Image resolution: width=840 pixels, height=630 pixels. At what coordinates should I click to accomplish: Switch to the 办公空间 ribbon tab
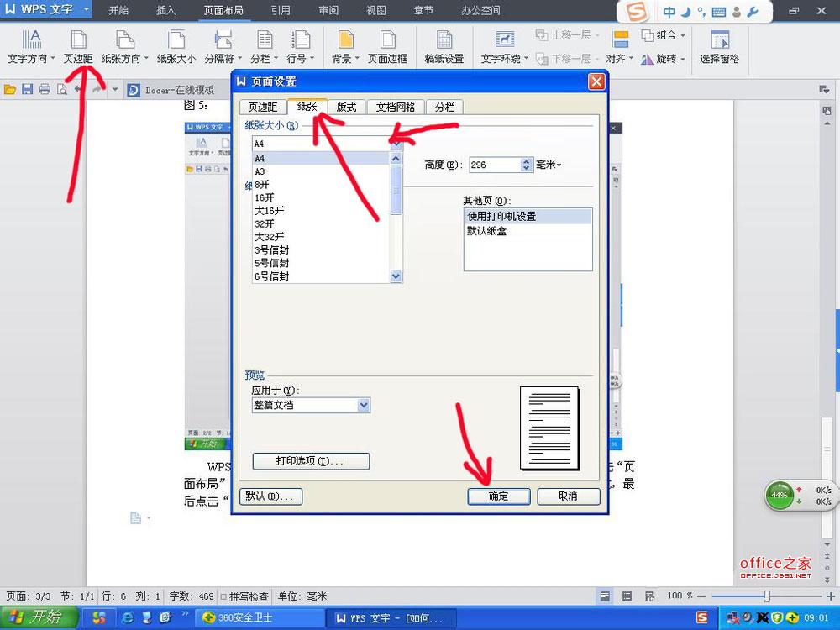480,10
